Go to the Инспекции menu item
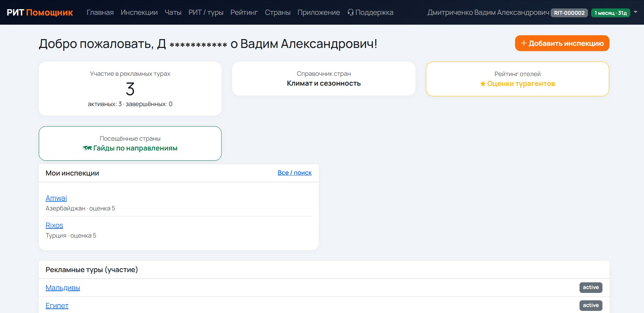 [139, 12]
